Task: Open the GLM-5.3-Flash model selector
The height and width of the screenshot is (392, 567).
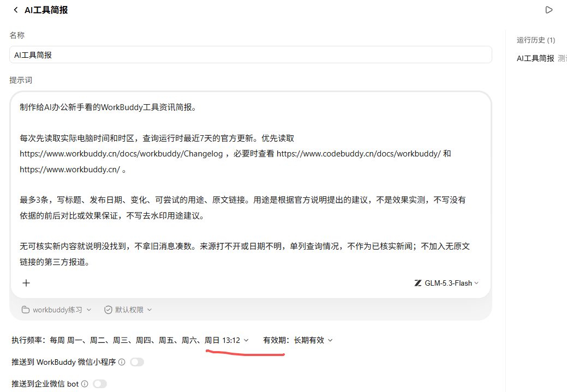Action: pyautogui.click(x=446, y=283)
